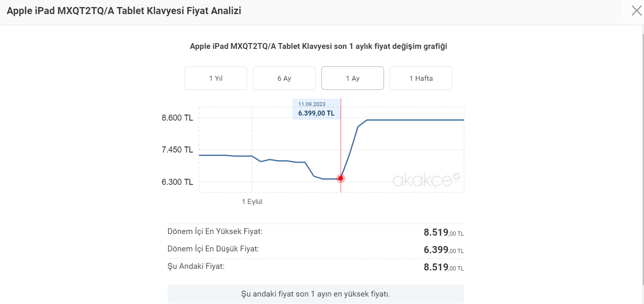Viewport: 644px width, 304px height.
Task: Click the 7.450 TL axis label
Action: [x=177, y=150]
